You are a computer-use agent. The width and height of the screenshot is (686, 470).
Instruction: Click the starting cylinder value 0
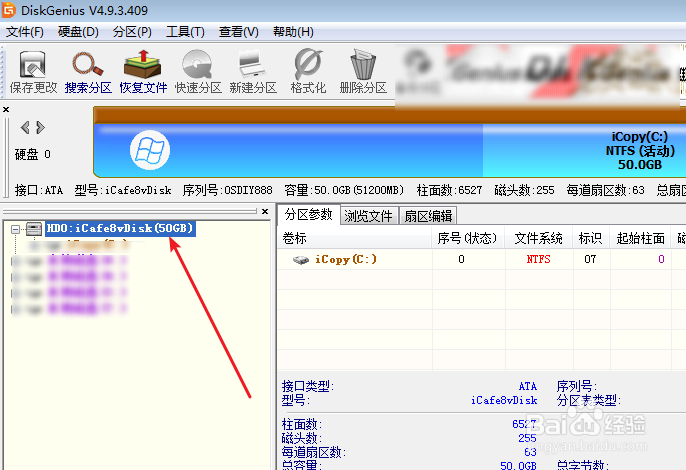(661, 260)
